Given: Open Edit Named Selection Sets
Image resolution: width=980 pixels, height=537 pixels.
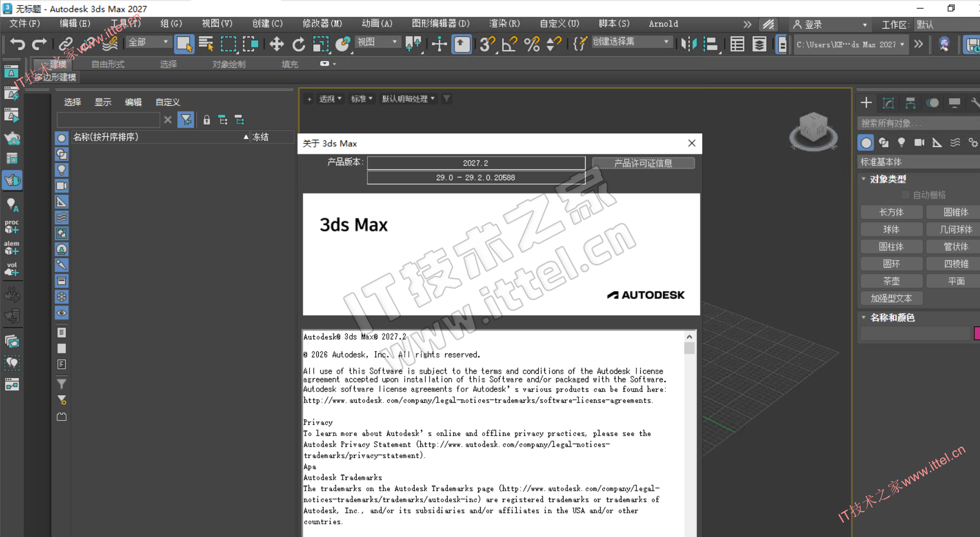Looking at the screenshot, I should (580, 44).
